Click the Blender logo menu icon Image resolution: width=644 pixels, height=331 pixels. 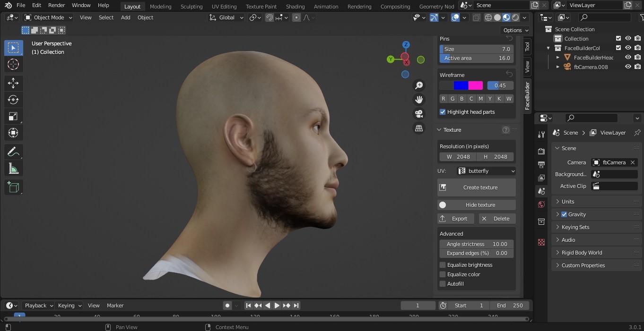8,5
